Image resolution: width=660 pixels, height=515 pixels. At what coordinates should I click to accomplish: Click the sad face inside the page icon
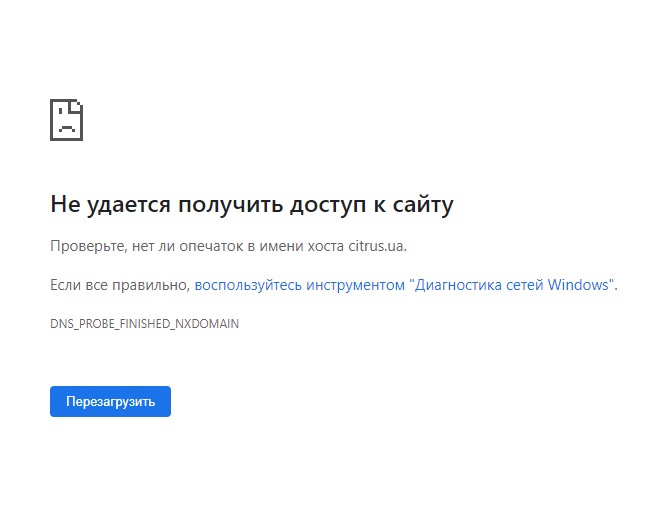point(66,126)
